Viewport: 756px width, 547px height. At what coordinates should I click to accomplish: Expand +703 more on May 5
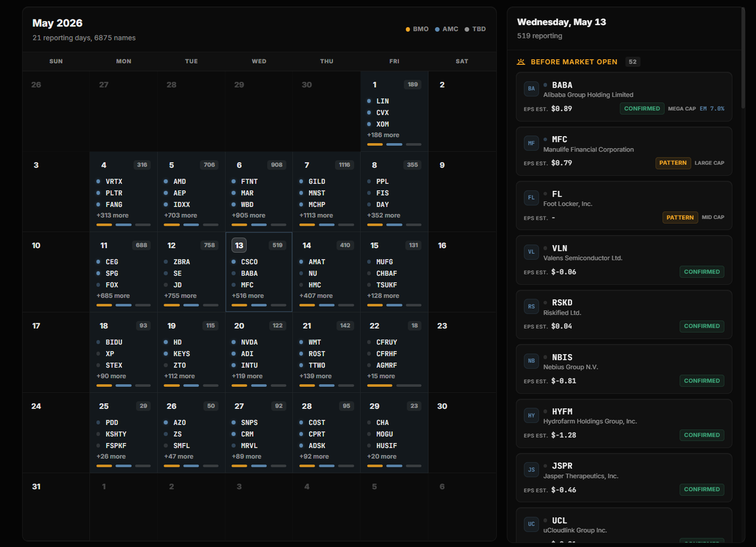(x=180, y=216)
